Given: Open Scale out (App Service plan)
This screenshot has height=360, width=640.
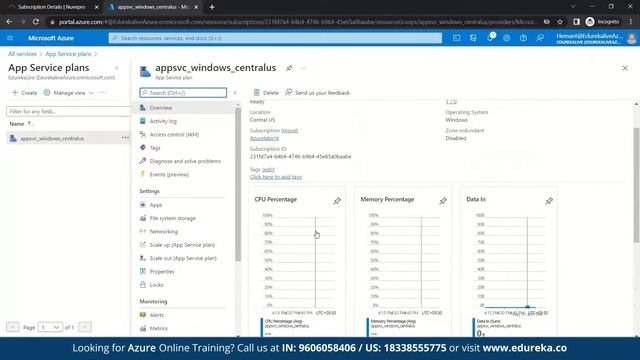Looking at the screenshot, I should tap(184, 258).
